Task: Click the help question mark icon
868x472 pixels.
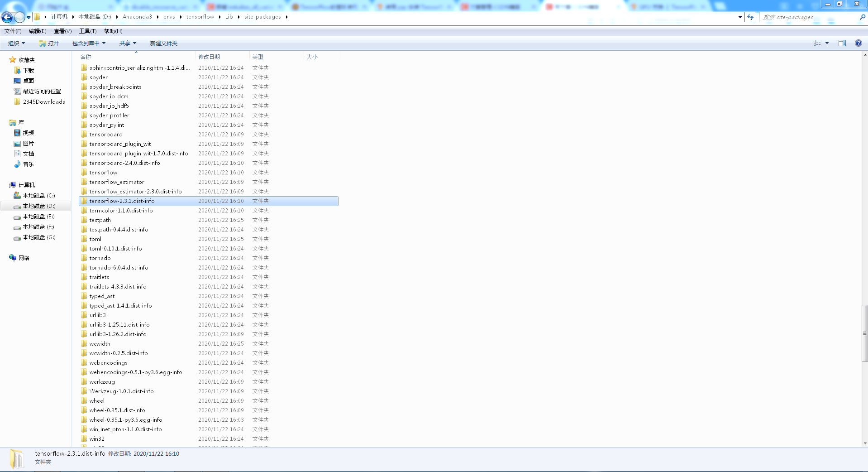Action: [x=858, y=43]
